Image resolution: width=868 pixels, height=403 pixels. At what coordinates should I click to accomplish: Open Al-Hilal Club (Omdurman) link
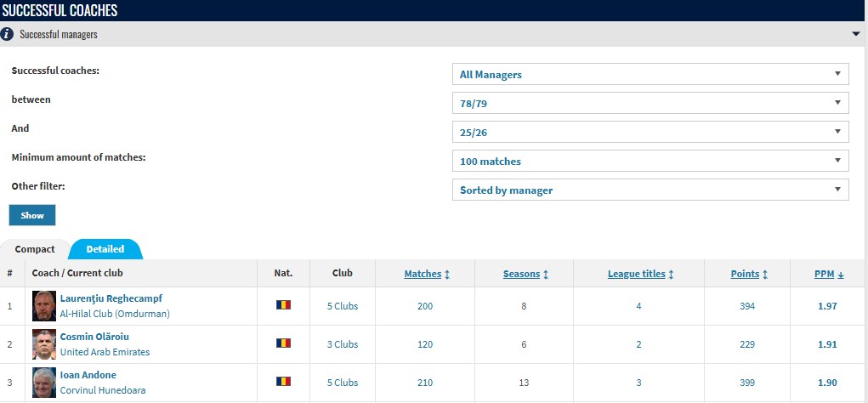[115, 314]
